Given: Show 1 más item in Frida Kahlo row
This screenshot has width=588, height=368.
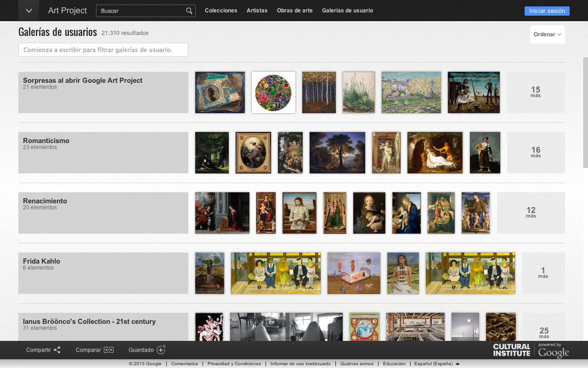Looking at the screenshot, I should click(x=543, y=273).
